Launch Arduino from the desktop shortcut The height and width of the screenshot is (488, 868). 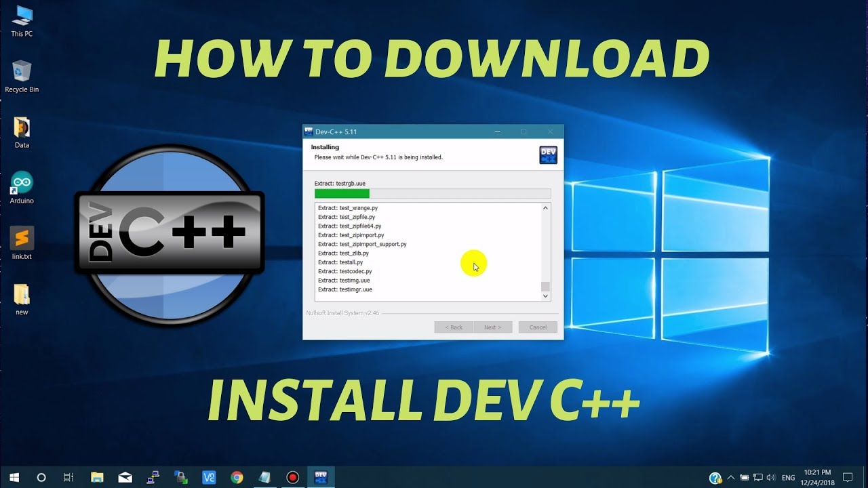[x=22, y=188]
